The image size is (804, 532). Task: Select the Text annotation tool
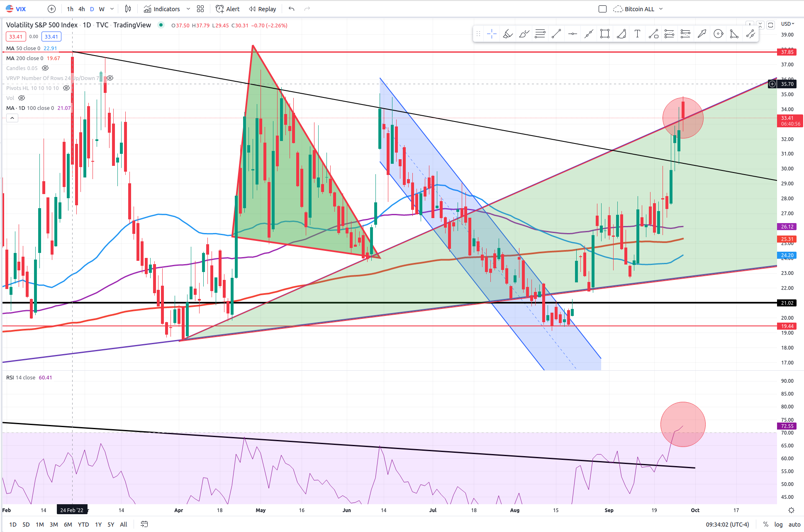click(637, 34)
